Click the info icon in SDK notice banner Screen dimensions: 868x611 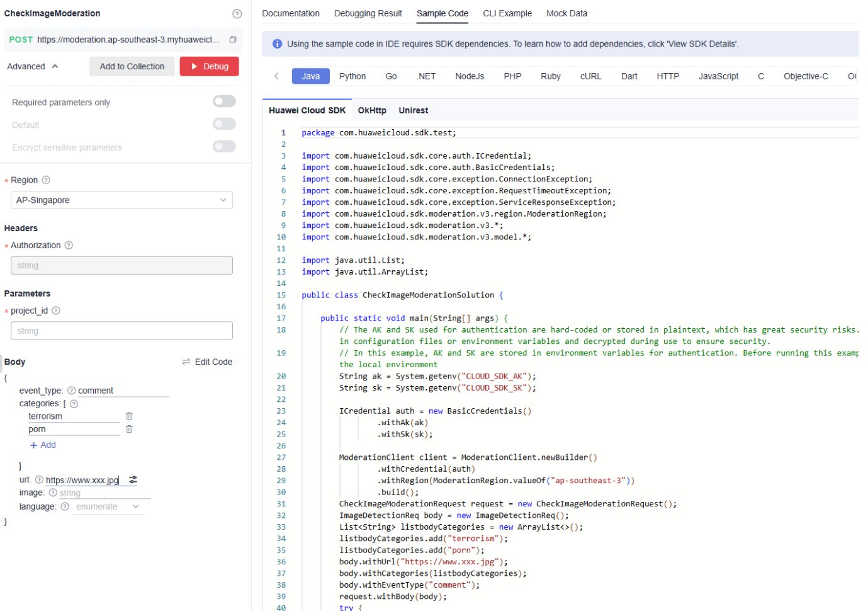277,44
